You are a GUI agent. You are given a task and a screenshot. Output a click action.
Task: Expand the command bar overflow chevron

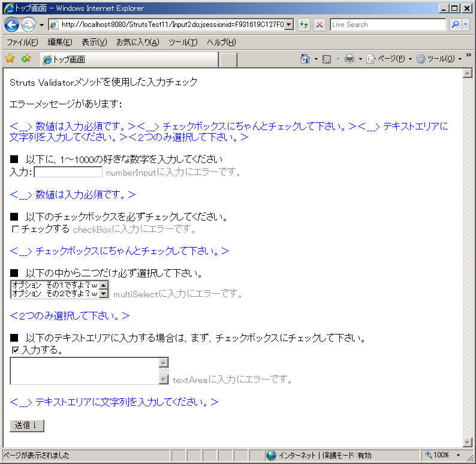(468, 55)
